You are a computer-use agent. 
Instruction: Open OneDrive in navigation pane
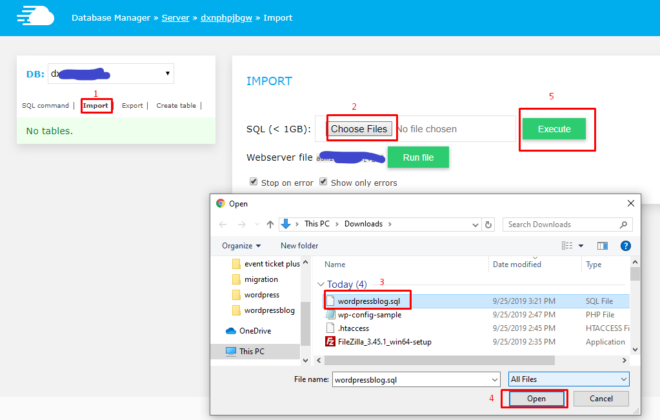pyautogui.click(x=248, y=331)
